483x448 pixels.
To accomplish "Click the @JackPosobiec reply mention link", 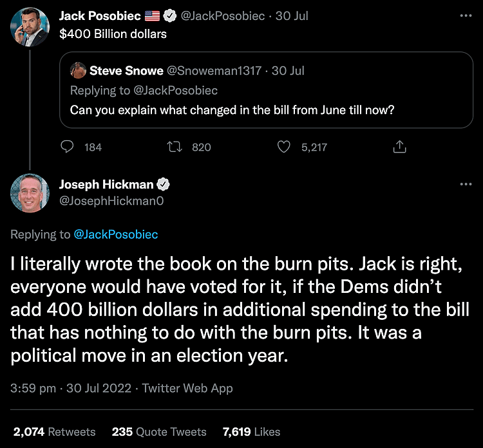I will point(116,234).
